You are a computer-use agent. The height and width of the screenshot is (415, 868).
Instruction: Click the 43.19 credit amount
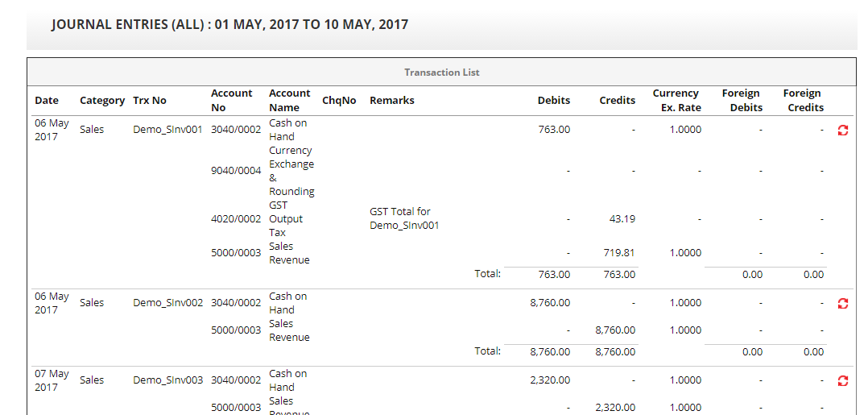click(618, 219)
